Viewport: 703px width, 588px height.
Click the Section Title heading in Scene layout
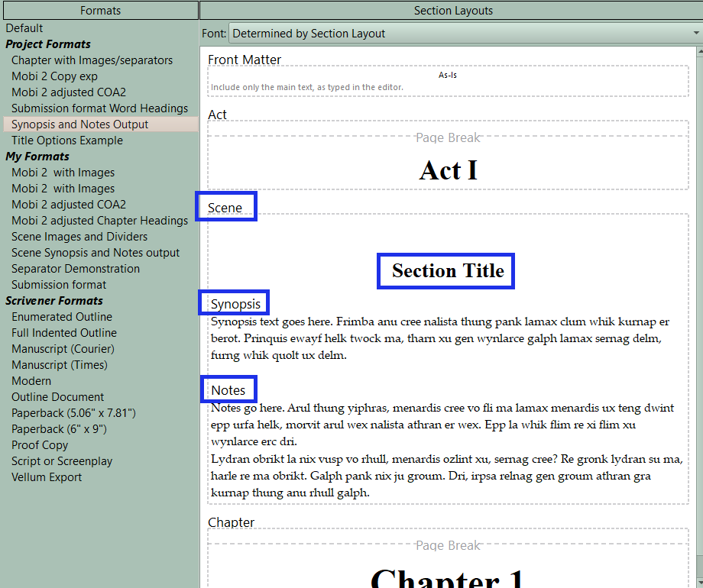(x=448, y=271)
